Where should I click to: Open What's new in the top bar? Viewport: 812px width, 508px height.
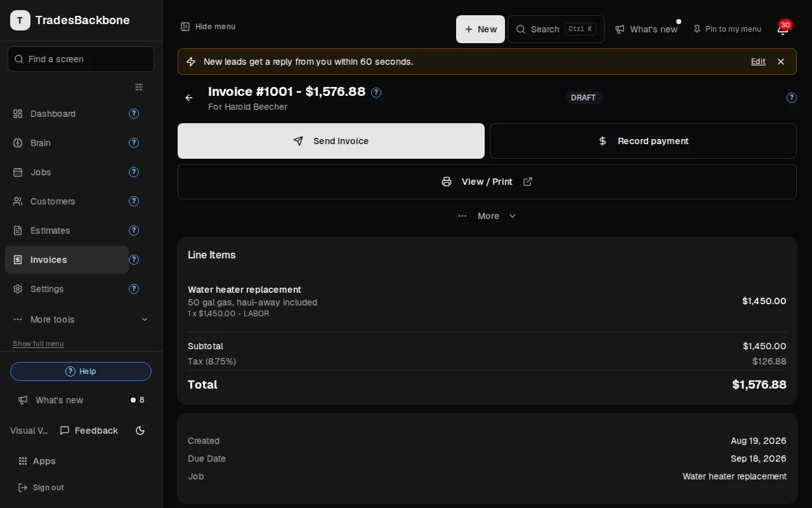[x=646, y=29]
